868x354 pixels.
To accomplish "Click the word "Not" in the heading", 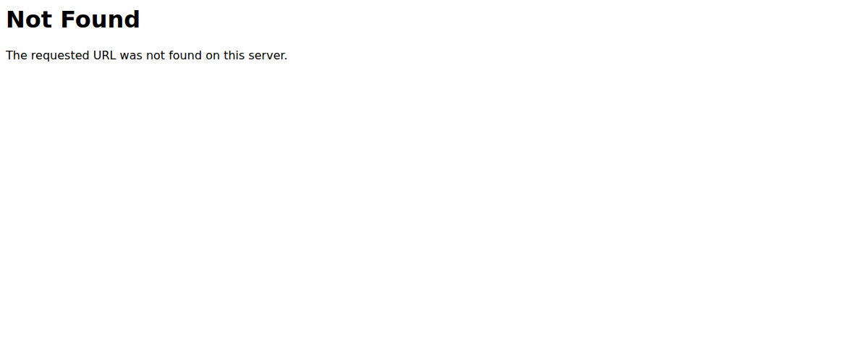I will [29, 20].
